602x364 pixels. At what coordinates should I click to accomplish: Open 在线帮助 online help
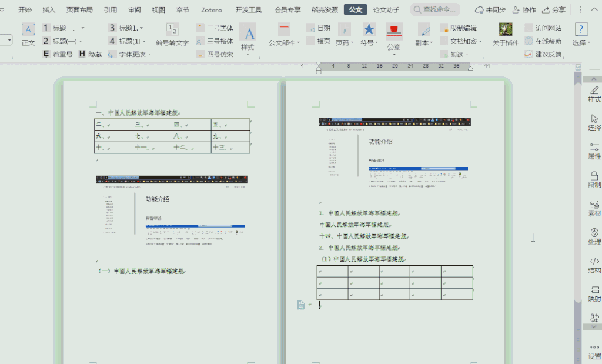click(543, 41)
